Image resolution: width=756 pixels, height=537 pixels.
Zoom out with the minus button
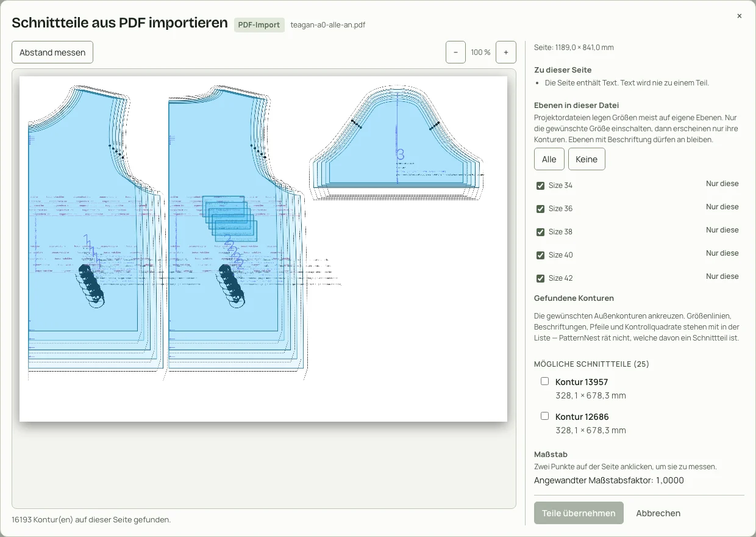coord(455,52)
